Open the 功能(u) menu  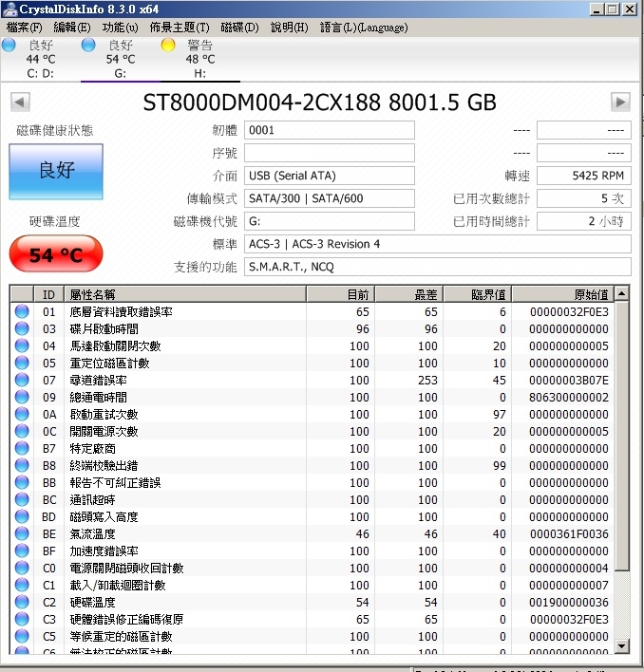[120, 28]
